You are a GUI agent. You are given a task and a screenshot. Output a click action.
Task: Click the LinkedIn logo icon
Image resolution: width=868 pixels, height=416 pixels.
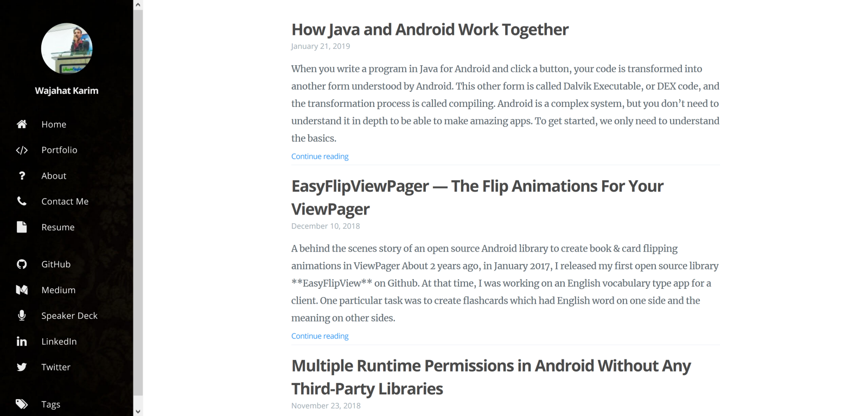22,342
